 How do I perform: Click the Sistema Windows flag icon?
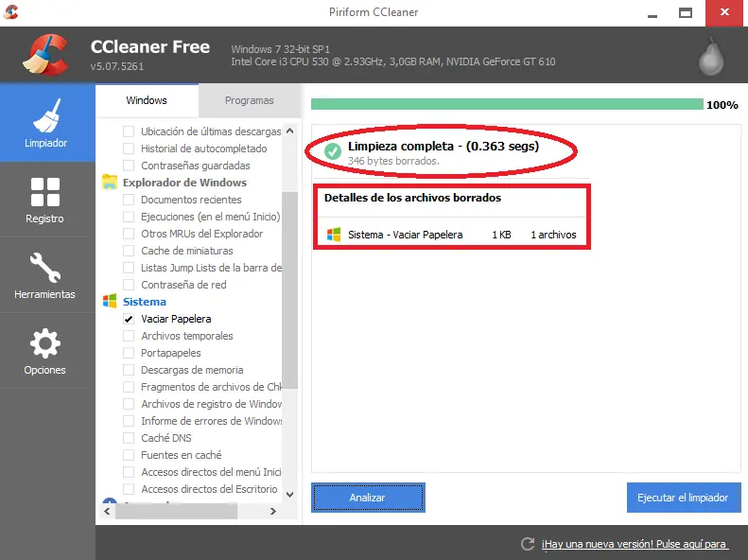pos(110,301)
